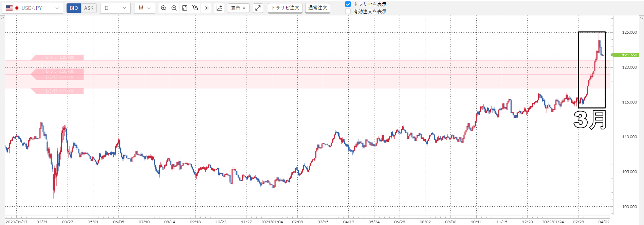
Task: Click the 105.000 price axis label
Action: [629, 172]
